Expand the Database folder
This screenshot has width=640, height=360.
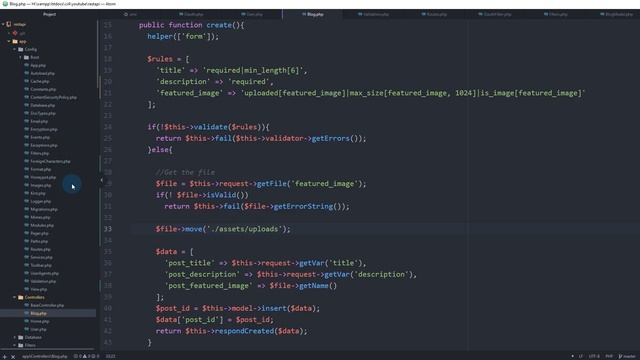coord(15,337)
